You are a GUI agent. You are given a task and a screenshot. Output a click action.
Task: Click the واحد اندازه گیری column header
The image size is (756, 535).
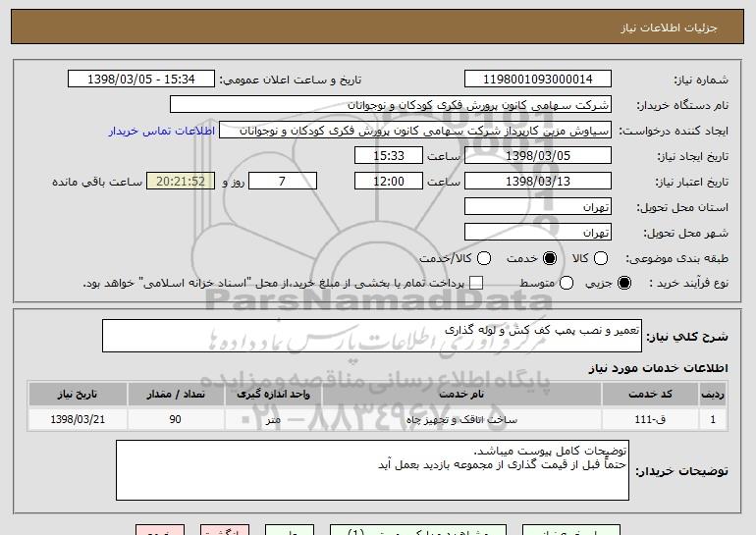273,395
